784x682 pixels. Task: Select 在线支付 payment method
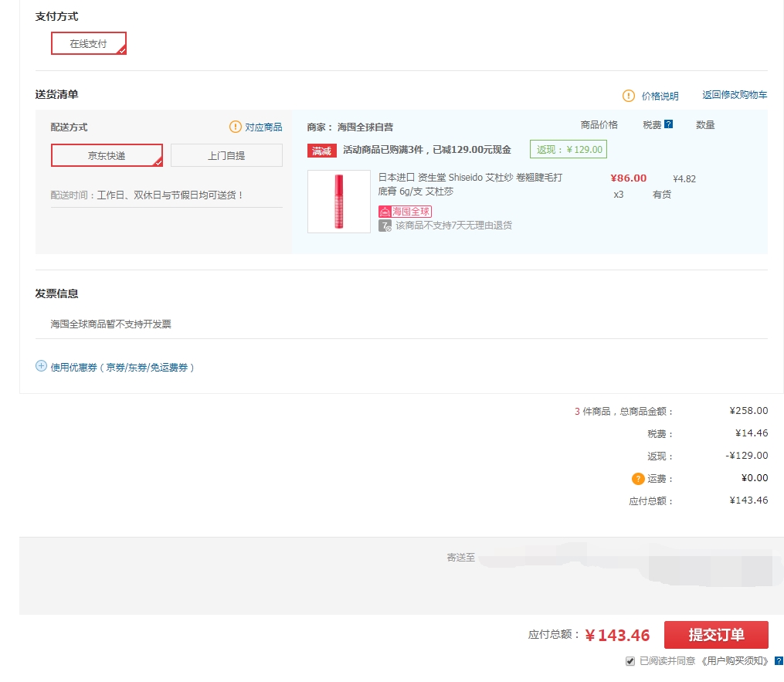[89, 43]
